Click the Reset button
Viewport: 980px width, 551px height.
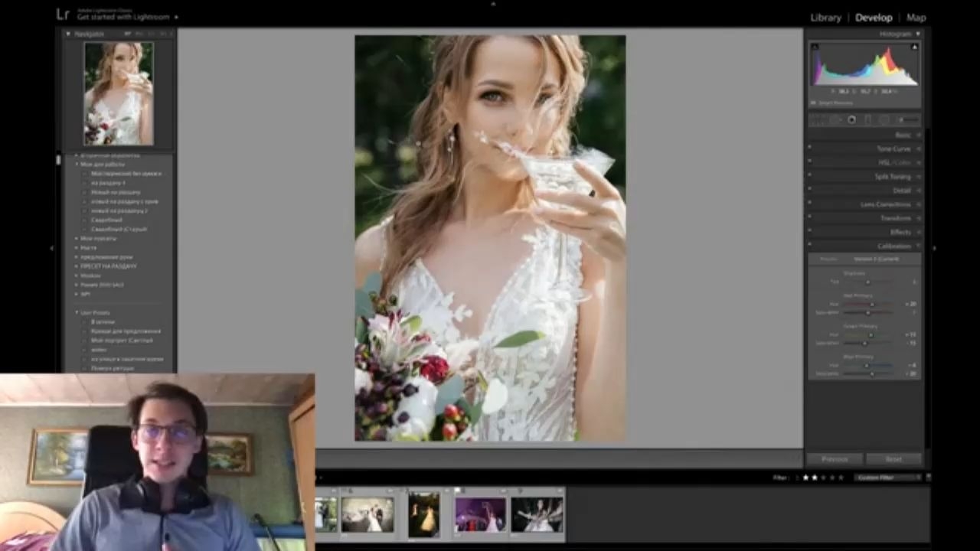click(893, 459)
